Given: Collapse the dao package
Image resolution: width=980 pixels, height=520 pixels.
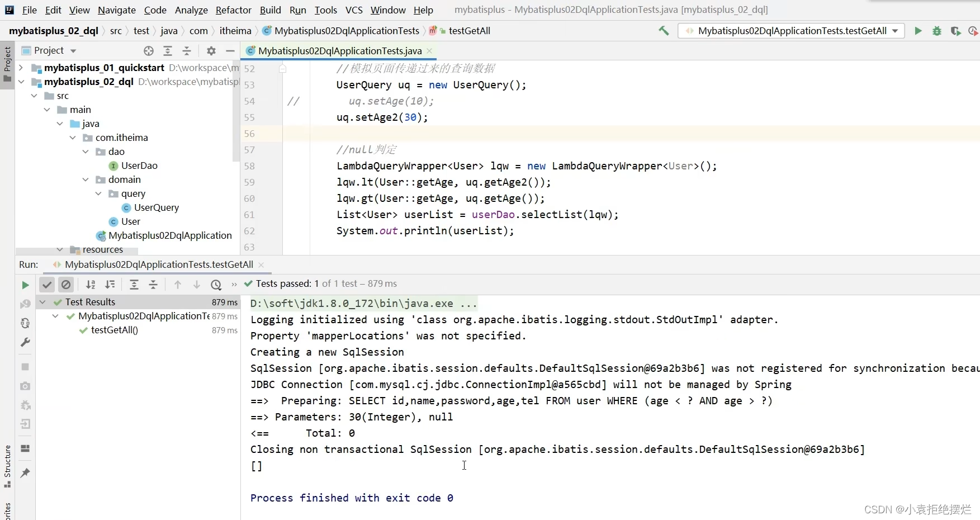Looking at the screenshot, I should click(x=86, y=152).
